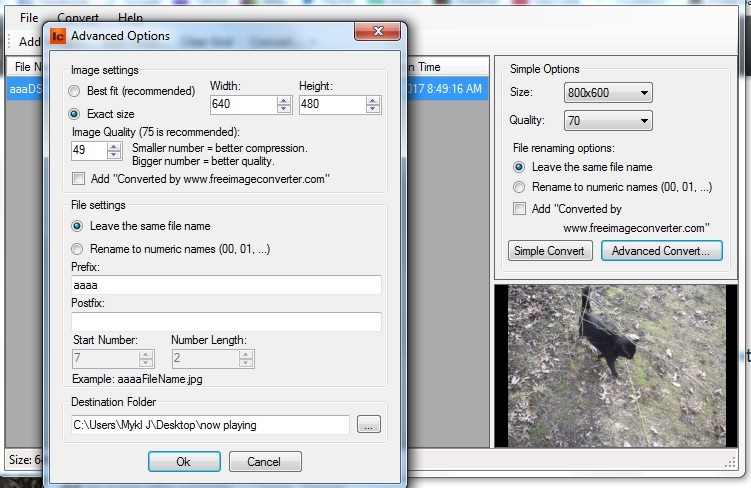Increase Image Quality with up arrow
Screen dimensions: 751x488
point(114,147)
